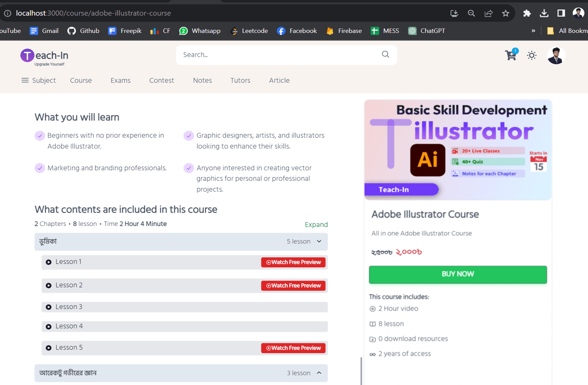Click the infinity icon beside years of access
This screenshot has height=385, width=588.
tap(372, 354)
